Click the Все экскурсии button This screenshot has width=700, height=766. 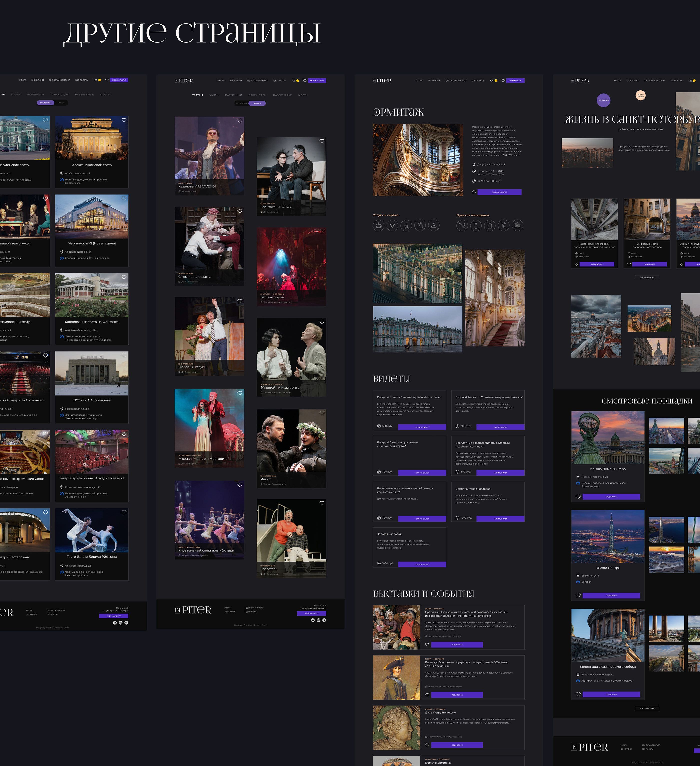click(x=647, y=277)
